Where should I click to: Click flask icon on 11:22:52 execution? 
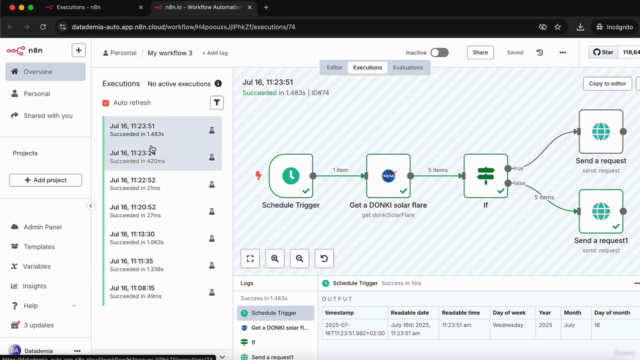tap(212, 184)
